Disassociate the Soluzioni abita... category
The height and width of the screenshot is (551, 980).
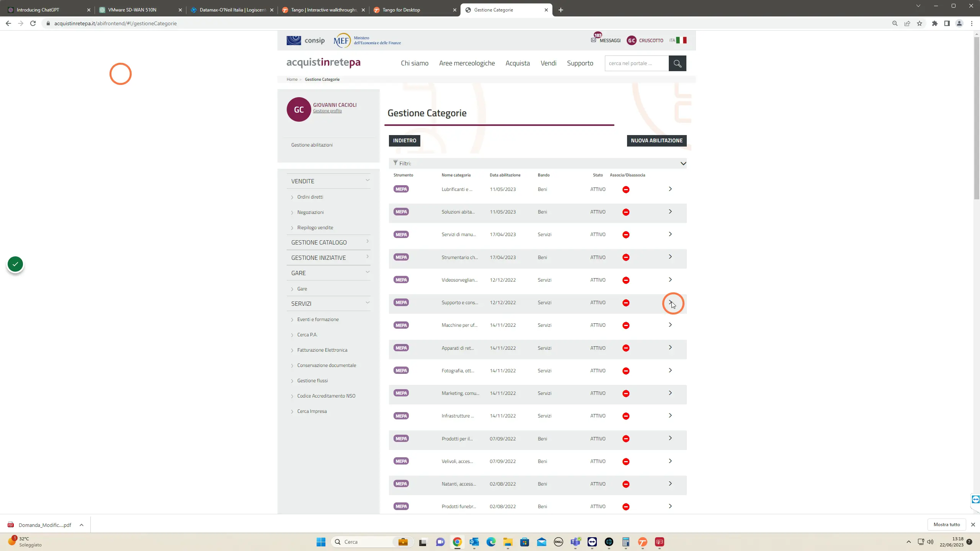[x=626, y=212]
